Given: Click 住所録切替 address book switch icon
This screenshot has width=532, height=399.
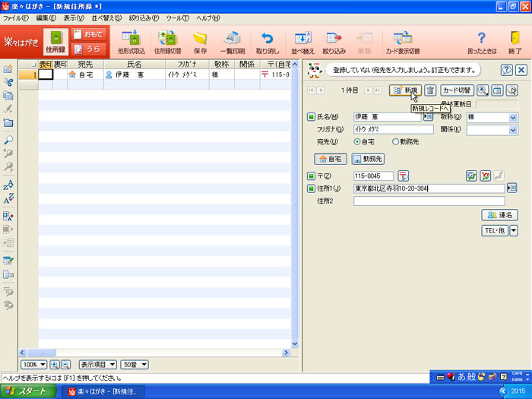Looking at the screenshot, I should 168,42.
